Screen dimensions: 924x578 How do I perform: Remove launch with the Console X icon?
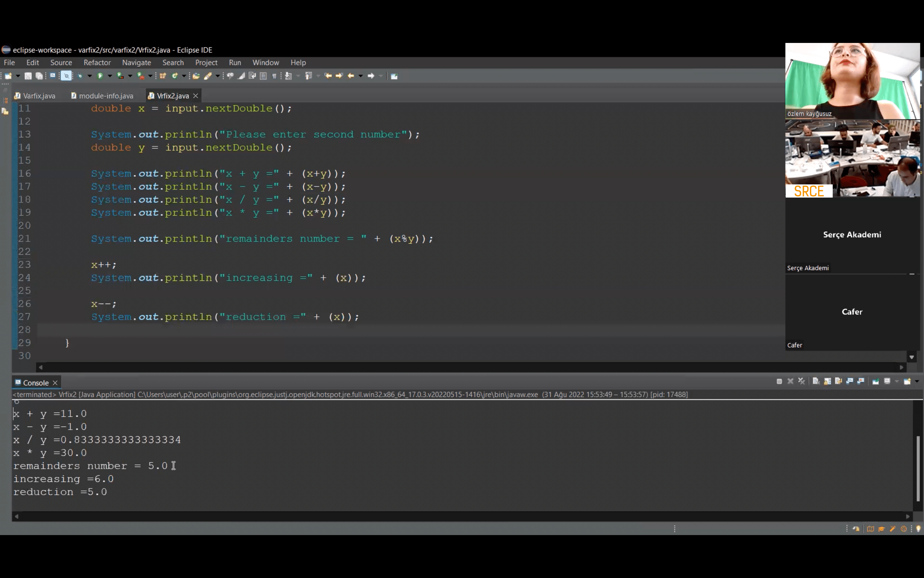[790, 381]
